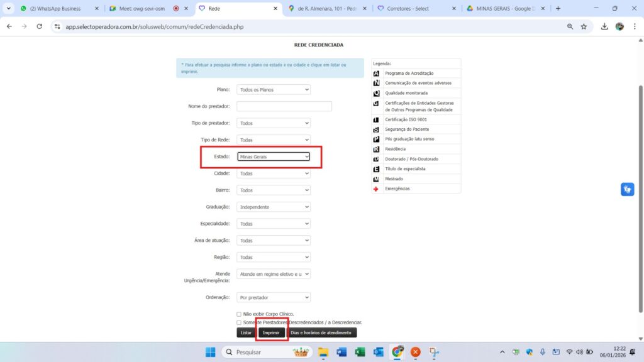Enable 'Não exibir Corpo Clínico' checkbox
644x362 pixels.
[239, 314]
